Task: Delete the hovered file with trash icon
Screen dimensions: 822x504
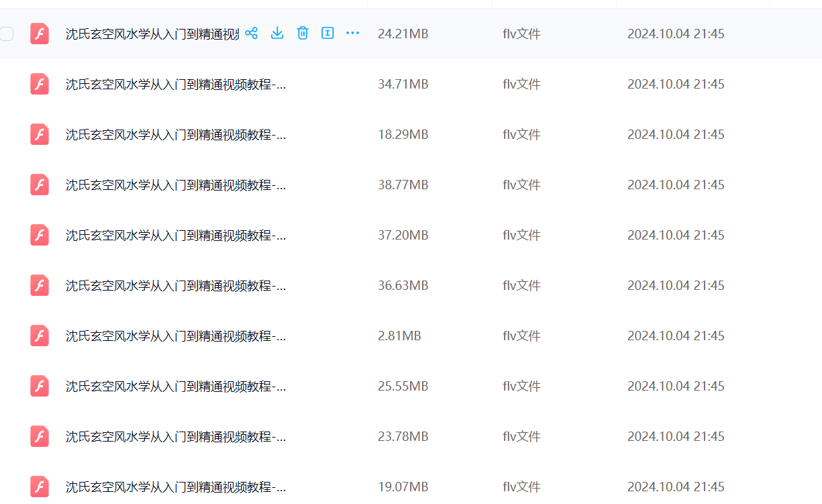Action: pyautogui.click(x=303, y=33)
